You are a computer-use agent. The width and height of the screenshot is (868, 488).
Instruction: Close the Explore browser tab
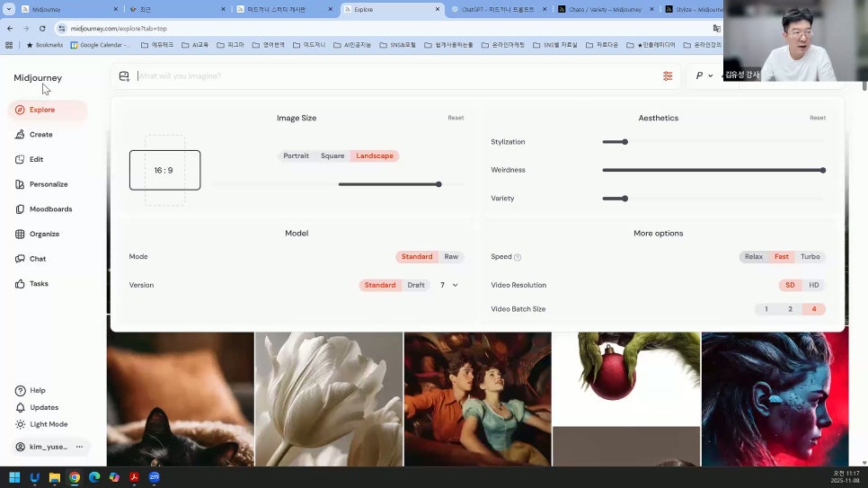click(438, 9)
